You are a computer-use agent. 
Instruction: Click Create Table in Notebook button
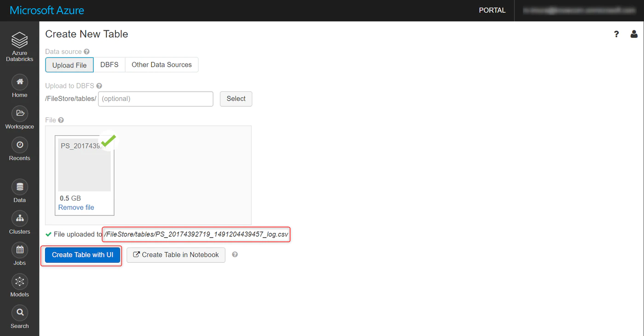pos(176,255)
